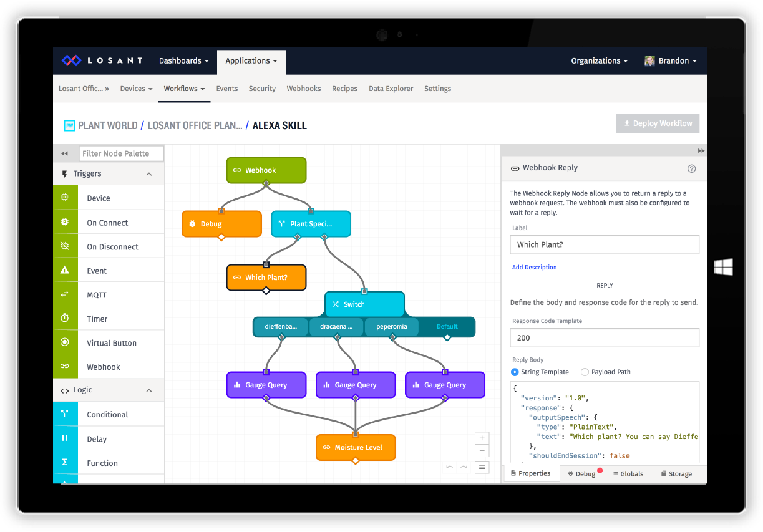Select the Payload Path radio option

point(585,372)
